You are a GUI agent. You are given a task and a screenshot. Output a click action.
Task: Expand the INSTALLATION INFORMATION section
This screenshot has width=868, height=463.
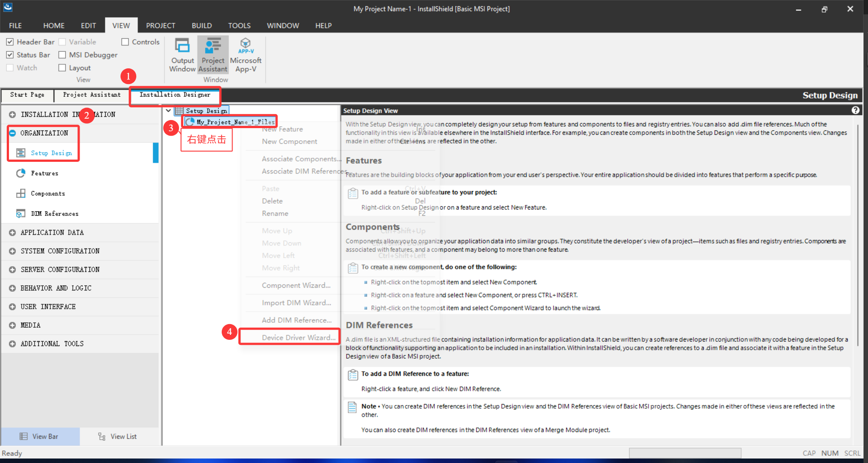pos(12,115)
